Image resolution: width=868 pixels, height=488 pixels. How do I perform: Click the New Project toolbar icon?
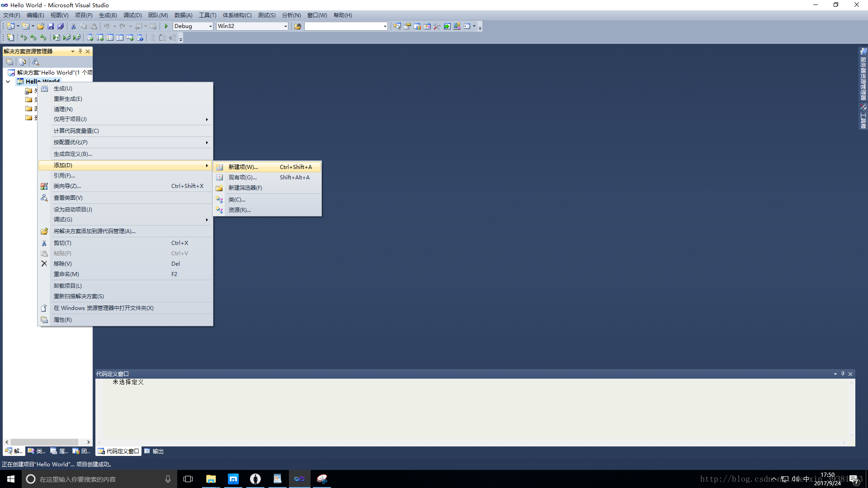pos(10,26)
